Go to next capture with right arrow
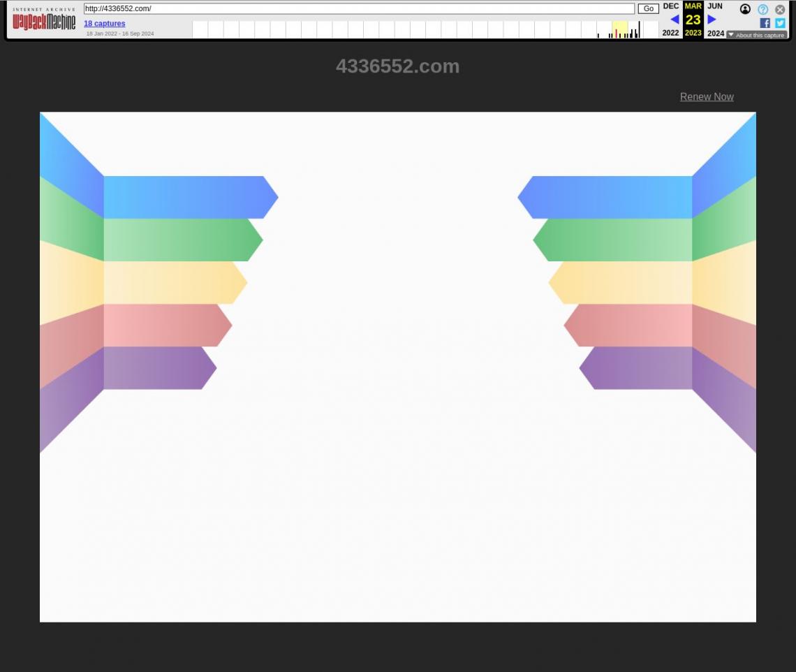The image size is (796, 672). pyautogui.click(x=712, y=20)
